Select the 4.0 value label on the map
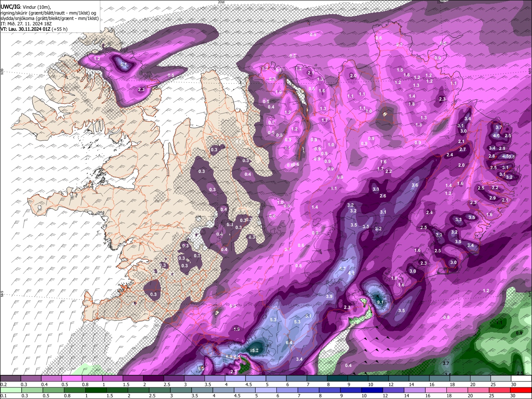 496,135
